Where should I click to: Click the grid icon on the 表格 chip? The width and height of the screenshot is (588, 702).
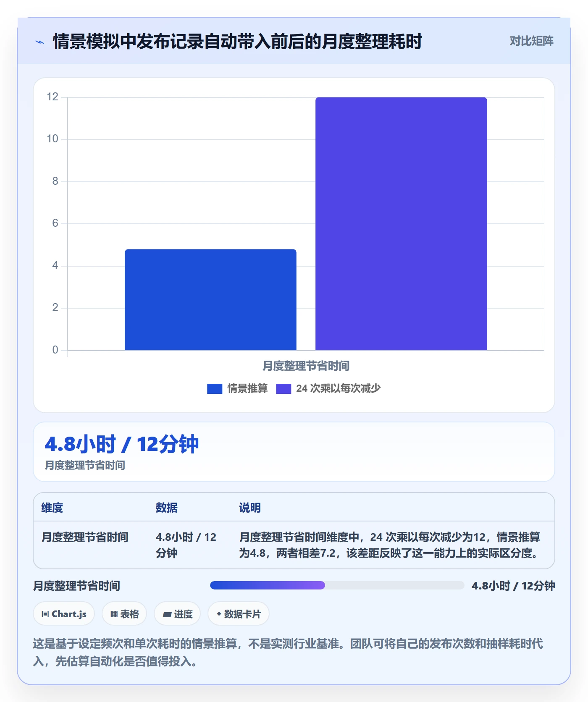(x=114, y=614)
